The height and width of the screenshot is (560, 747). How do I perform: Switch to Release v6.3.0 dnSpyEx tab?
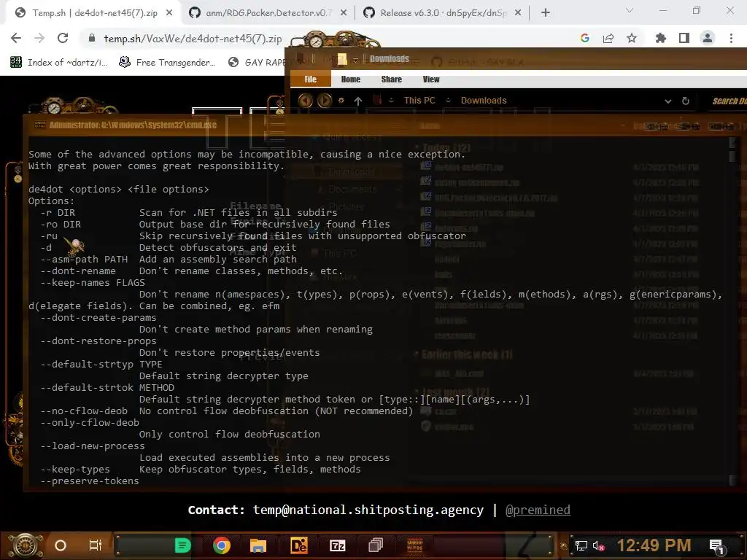point(443,13)
